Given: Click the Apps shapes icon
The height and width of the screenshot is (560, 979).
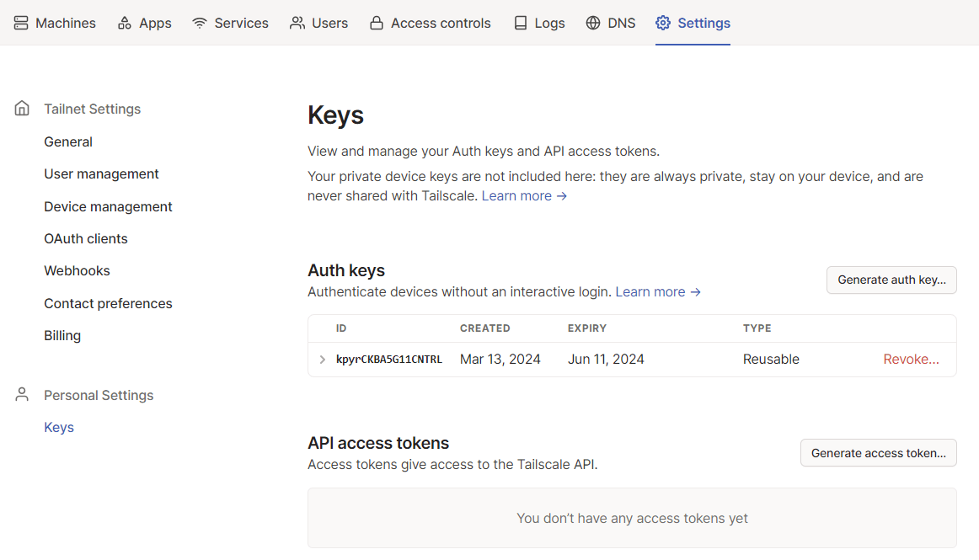Looking at the screenshot, I should 125,23.
